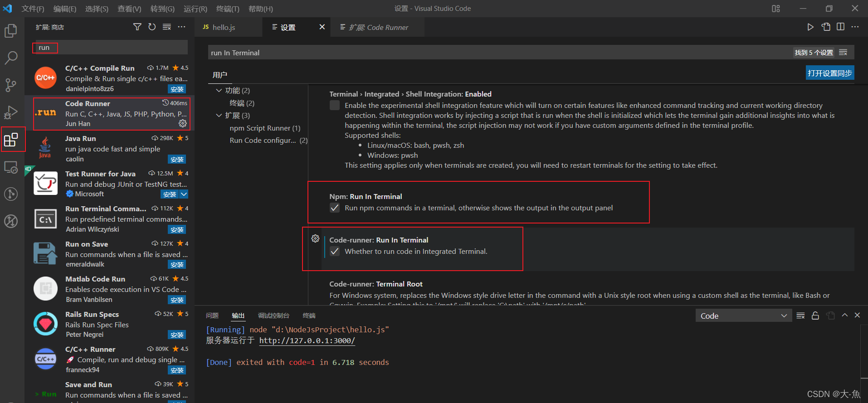Uncheck Code-runner Run In Terminal checkbox
868x403 pixels.
[x=335, y=252]
